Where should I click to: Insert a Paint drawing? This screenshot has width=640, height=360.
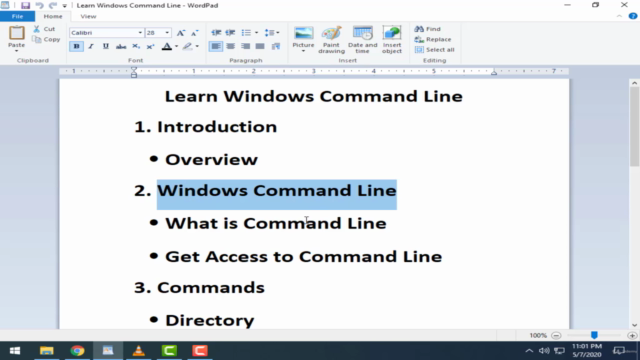(x=331, y=40)
